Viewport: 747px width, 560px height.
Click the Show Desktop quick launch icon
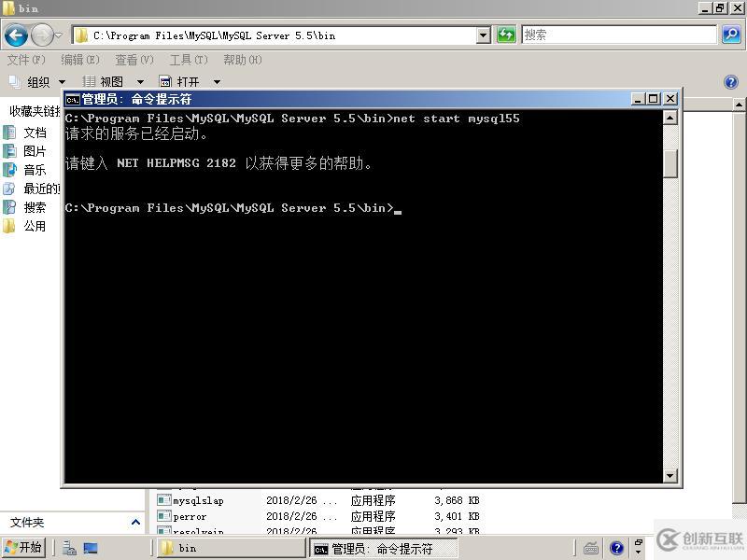click(91, 548)
